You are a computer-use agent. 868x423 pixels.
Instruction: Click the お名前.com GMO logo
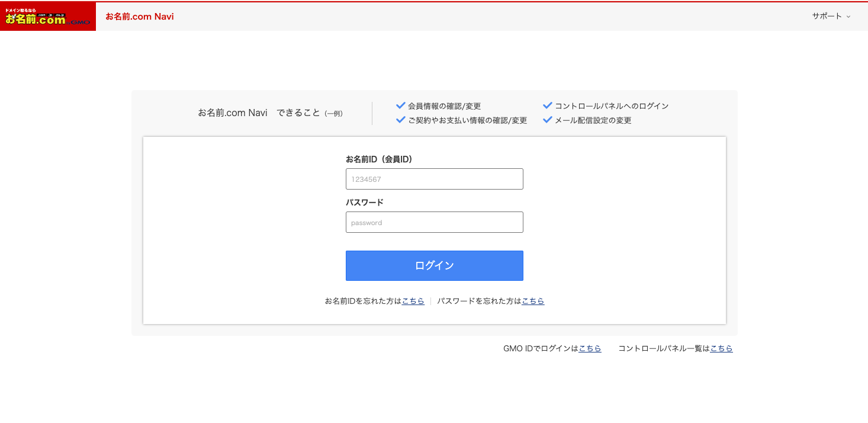(48, 17)
